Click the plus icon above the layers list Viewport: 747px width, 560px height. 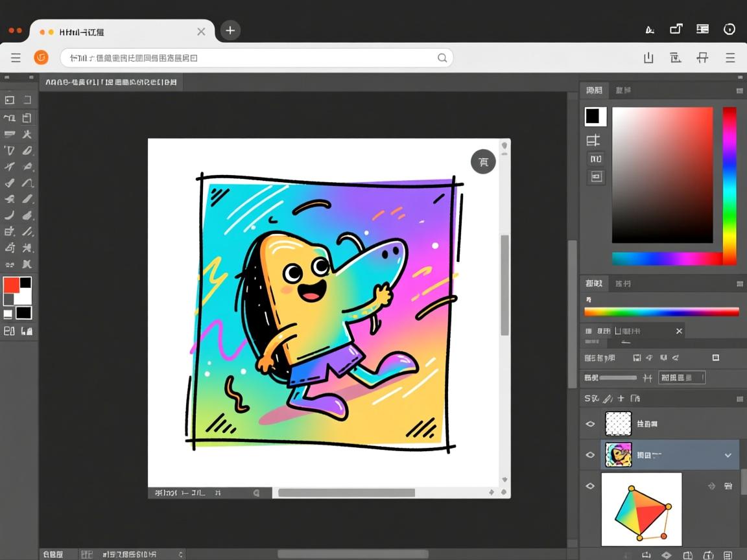[x=621, y=398]
